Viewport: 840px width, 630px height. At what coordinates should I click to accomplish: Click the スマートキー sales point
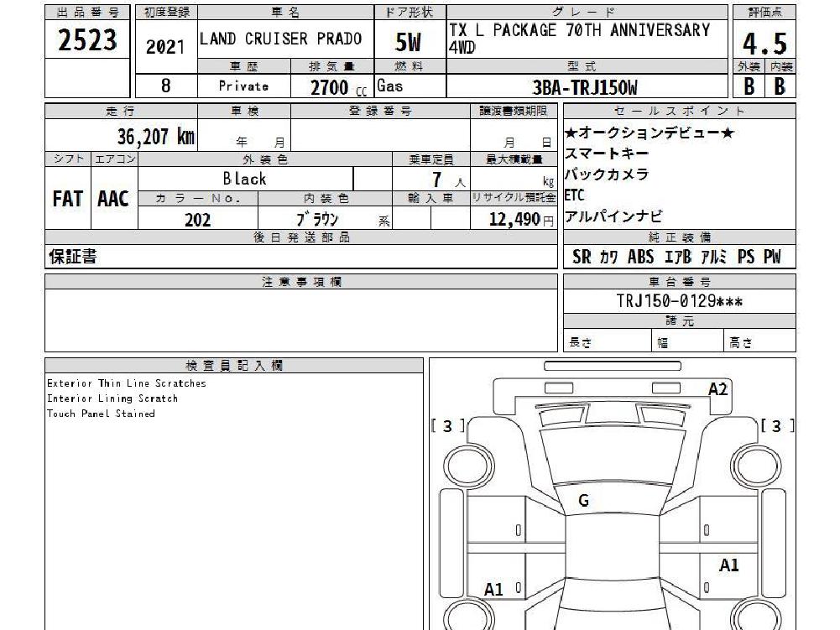coord(607,154)
